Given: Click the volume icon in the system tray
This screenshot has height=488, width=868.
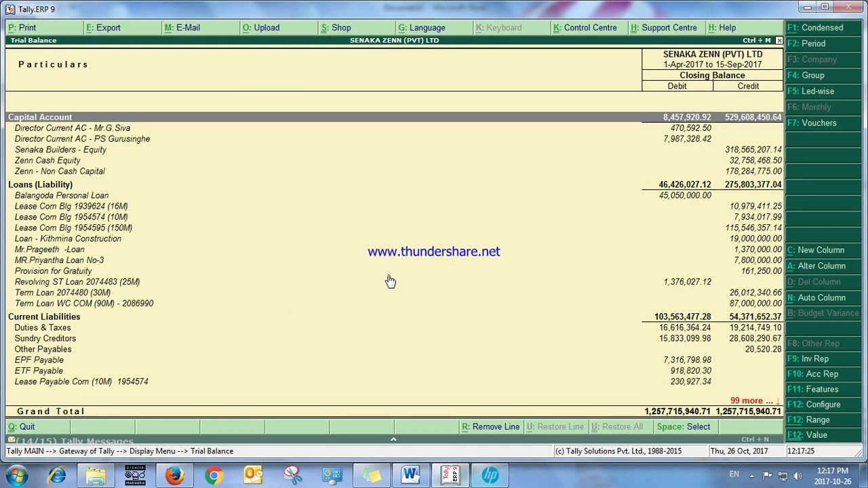Looking at the screenshot, I should coord(797,476).
